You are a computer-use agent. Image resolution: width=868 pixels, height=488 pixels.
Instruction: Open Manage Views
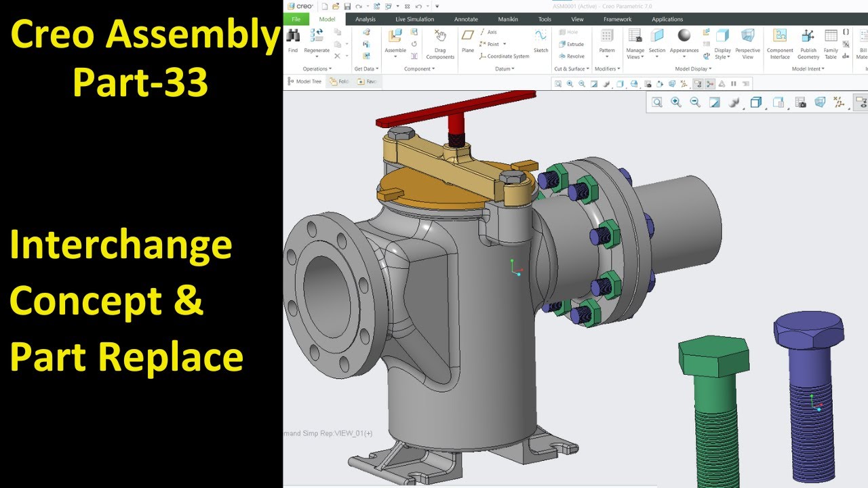[x=635, y=43]
